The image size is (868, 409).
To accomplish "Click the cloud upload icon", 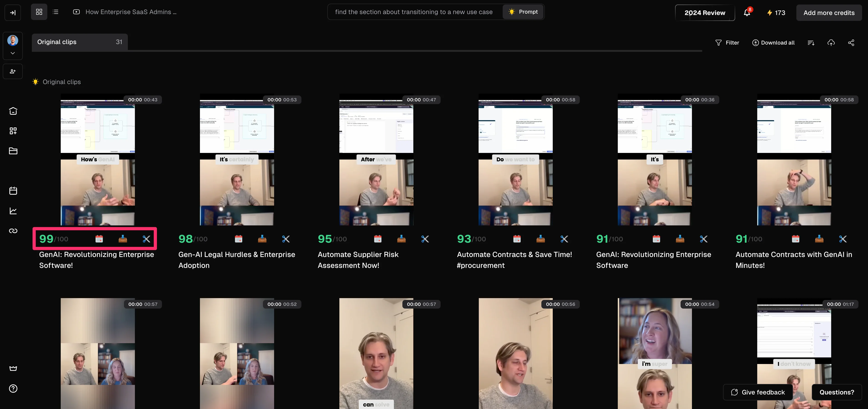I will click(x=831, y=43).
